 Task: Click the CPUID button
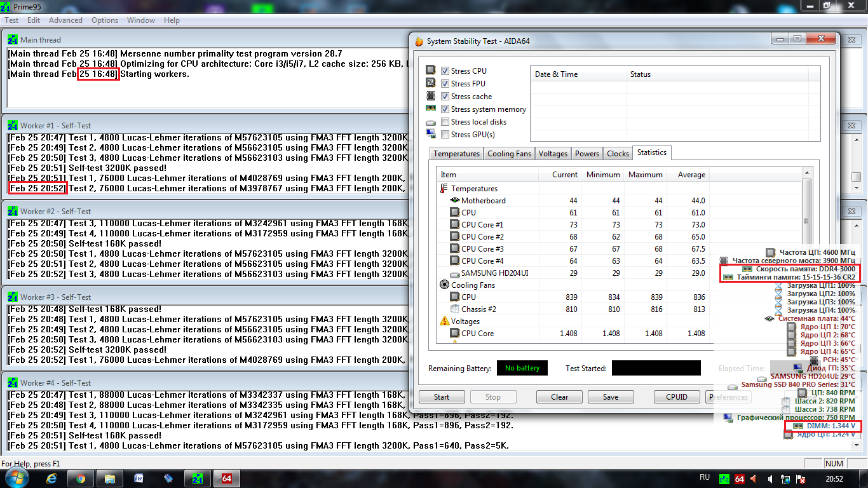coord(677,397)
